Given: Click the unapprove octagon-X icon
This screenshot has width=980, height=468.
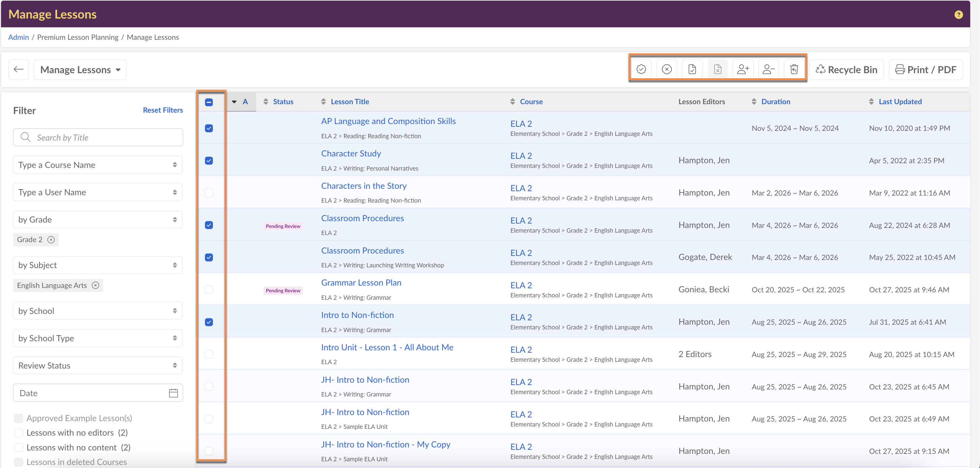Looking at the screenshot, I should tap(666, 69).
